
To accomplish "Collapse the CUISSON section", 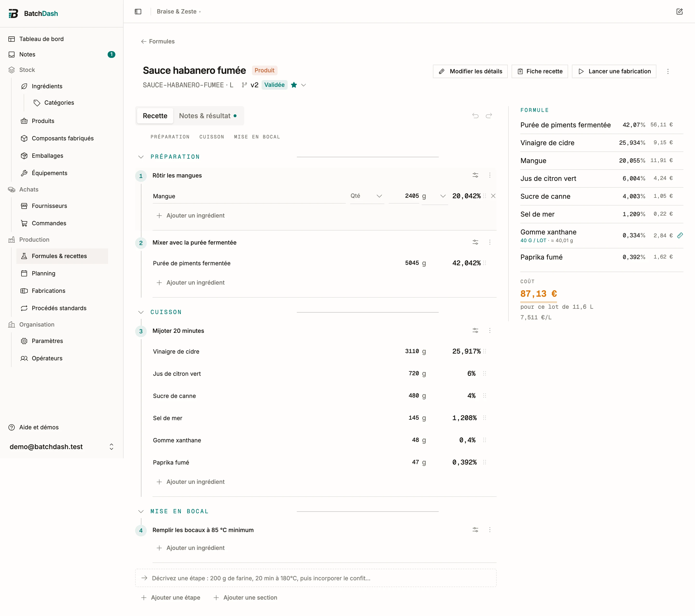I will [x=141, y=312].
